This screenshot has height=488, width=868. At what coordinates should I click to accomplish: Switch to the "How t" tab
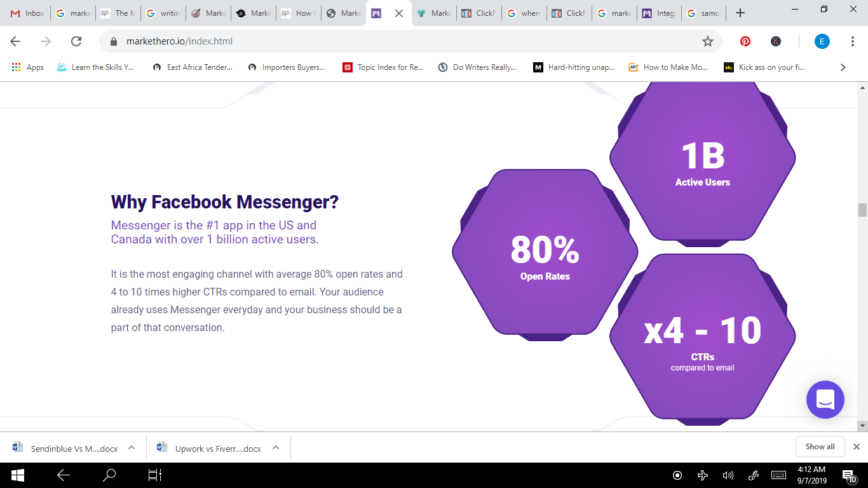299,13
